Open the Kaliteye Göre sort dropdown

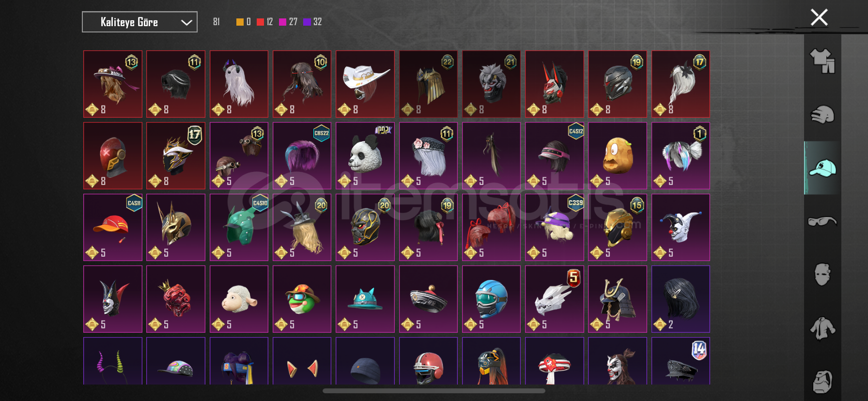pos(139,22)
